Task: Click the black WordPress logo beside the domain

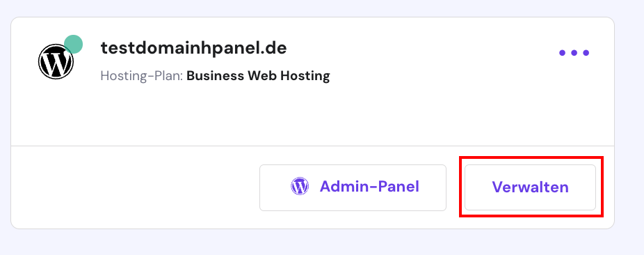Action: click(56, 62)
